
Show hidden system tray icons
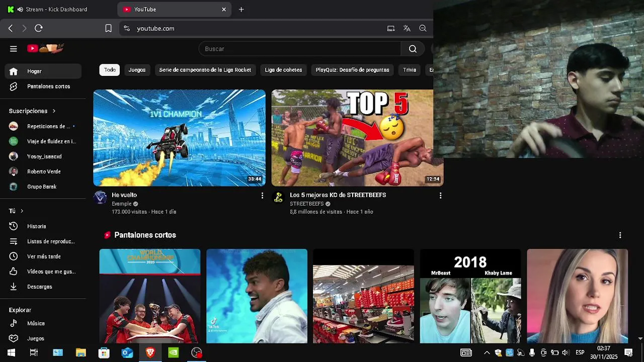[487, 352]
